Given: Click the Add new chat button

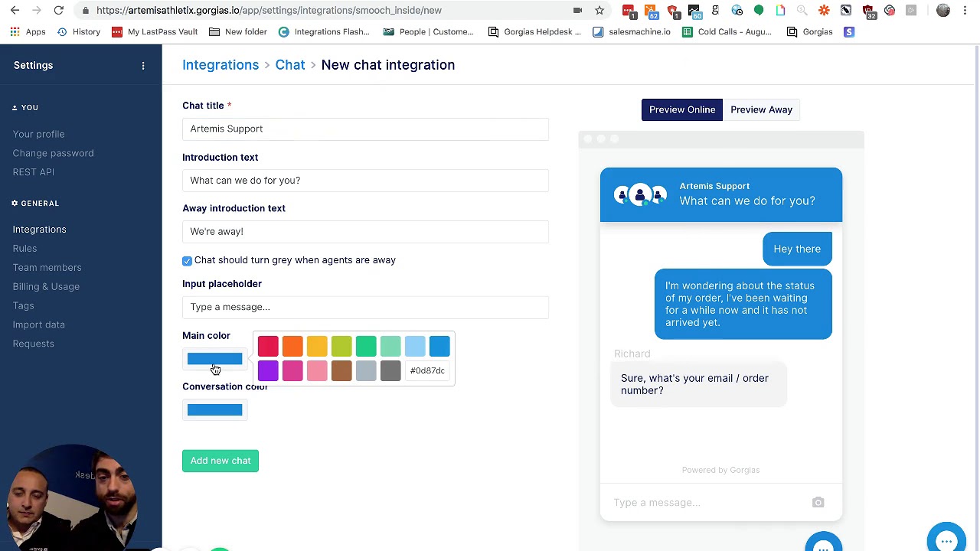Looking at the screenshot, I should pyautogui.click(x=220, y=461).
